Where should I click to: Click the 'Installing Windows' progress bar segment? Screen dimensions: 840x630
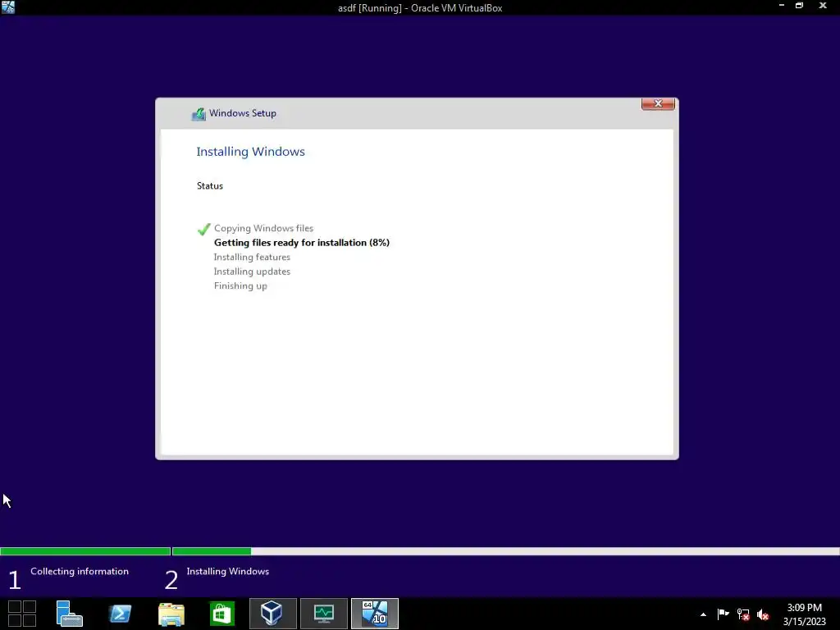tap(505, 551)
